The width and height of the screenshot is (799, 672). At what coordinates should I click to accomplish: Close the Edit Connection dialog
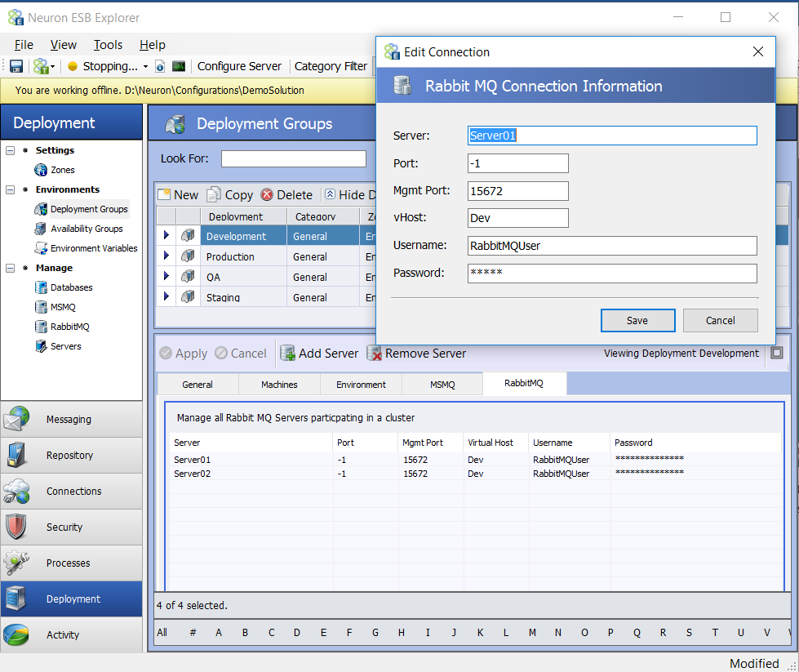(x=757, y=51)
